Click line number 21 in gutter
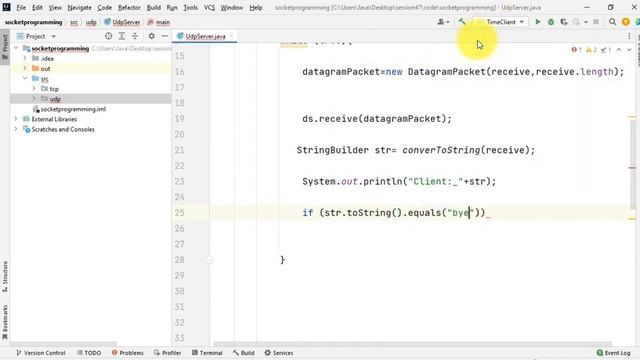The image size is (640, 360). tap(180, 150)
